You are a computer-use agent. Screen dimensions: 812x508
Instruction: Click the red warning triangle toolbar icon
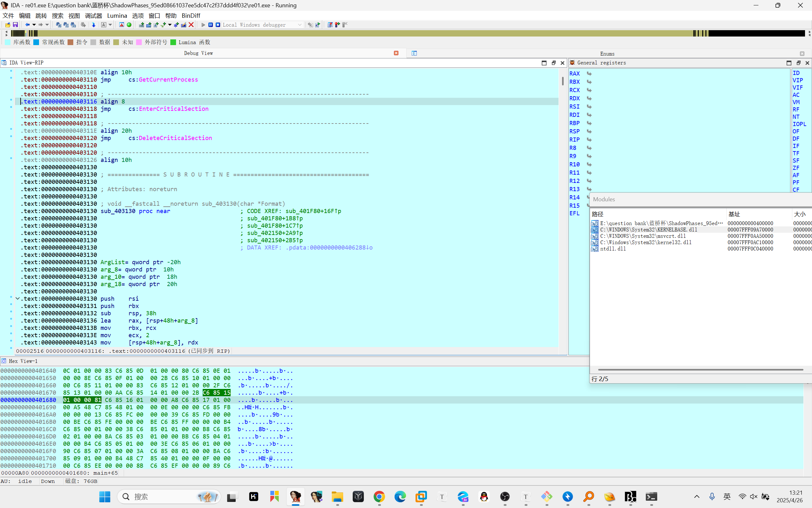pos(121,25)
